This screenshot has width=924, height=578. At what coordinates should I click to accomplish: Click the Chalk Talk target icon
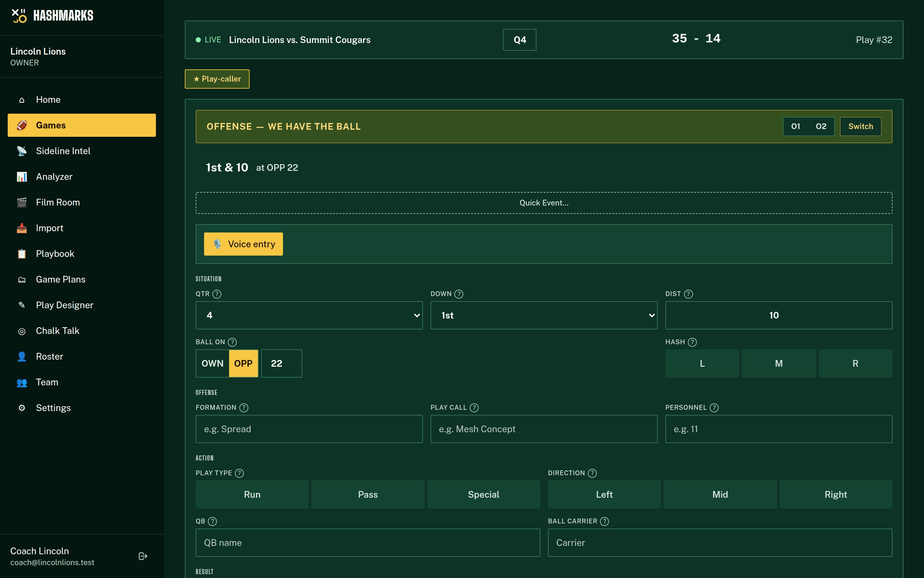click(22, 331)
